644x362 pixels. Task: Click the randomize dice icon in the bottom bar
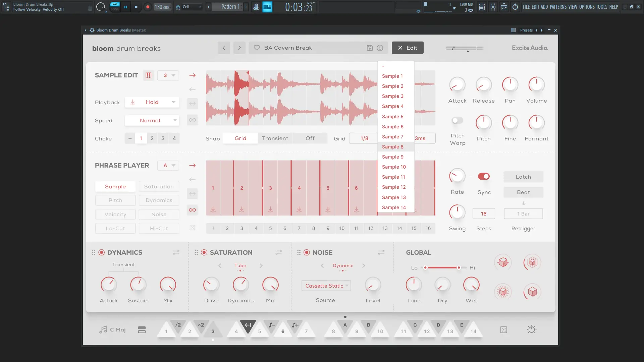(x=503, y=330)
